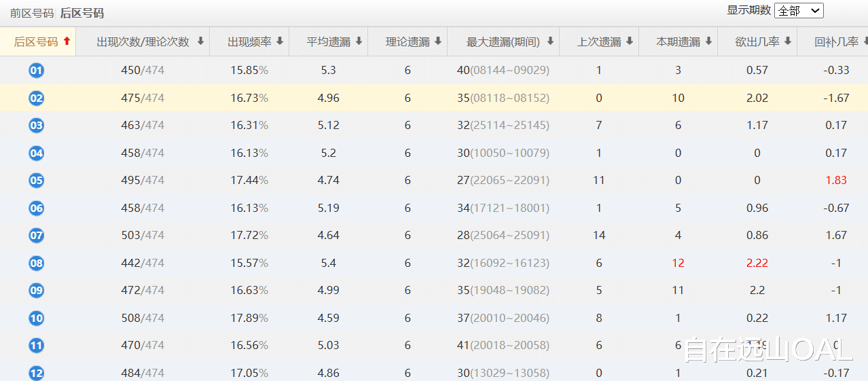Click the 16.73% frequency value
The width and height of the screenshot is (868, 381).
(x=249, y=98)
